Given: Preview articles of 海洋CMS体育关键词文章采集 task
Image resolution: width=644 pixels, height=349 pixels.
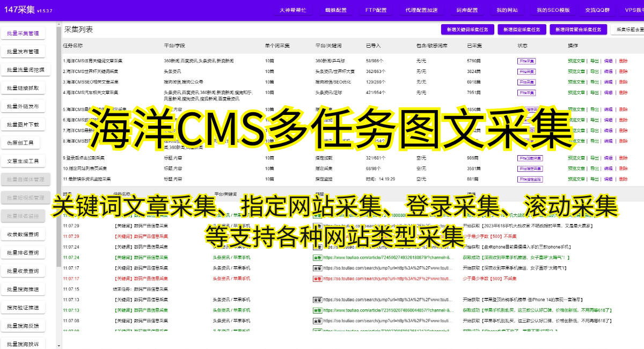Looking at the screenshot, I should tap(576, 61).
